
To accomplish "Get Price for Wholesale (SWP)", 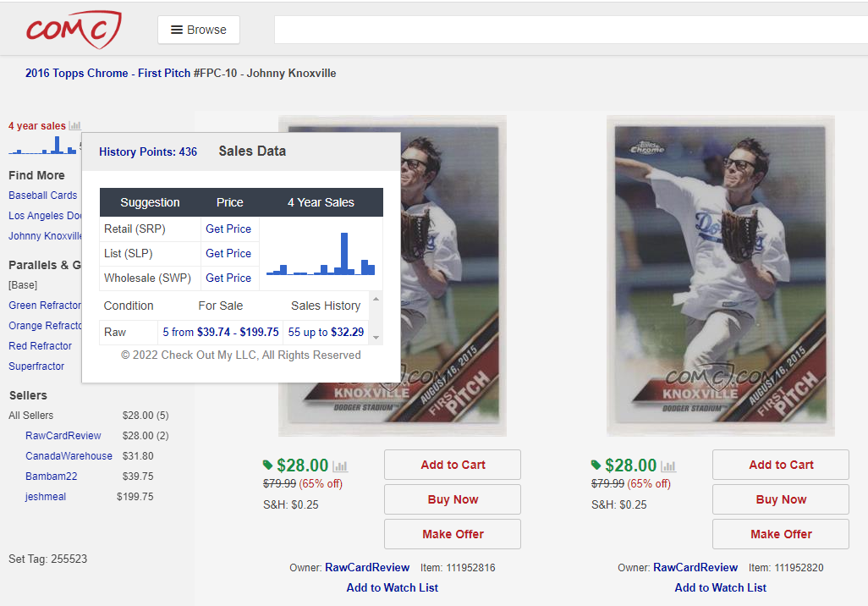I will tap(228, 278).
